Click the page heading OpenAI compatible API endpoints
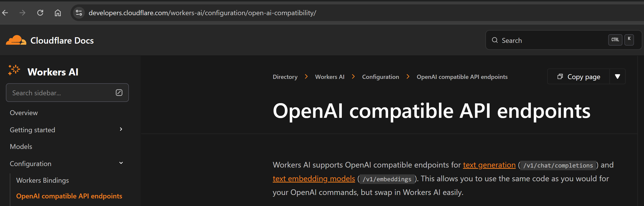The image size is (644, 206). coord(432,111)
